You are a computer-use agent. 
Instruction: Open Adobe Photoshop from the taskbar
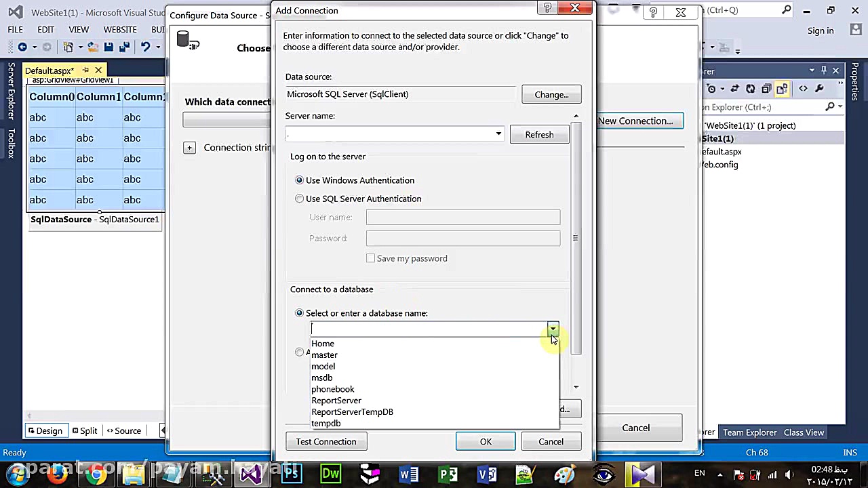[290, 473]
